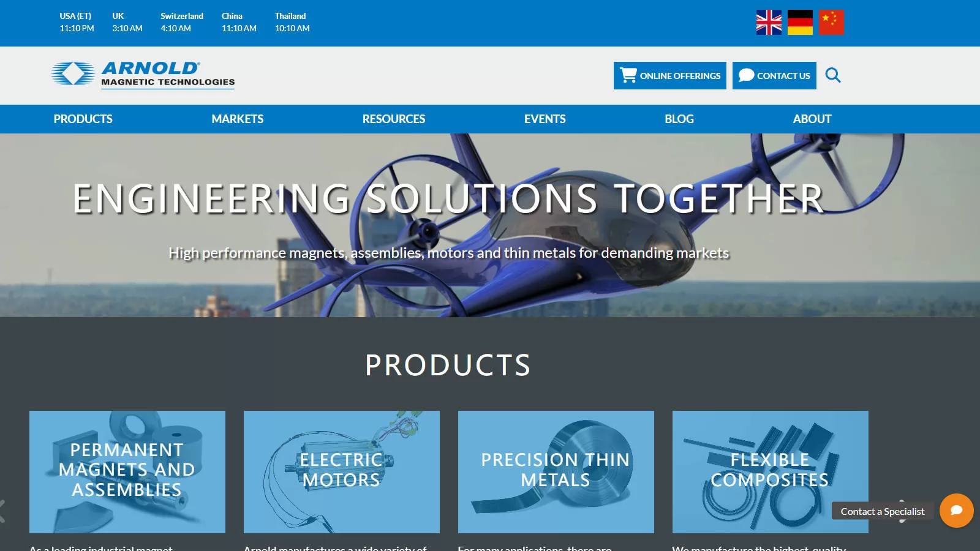Click the previous carousel arrow at left edge

coord(2,511)
